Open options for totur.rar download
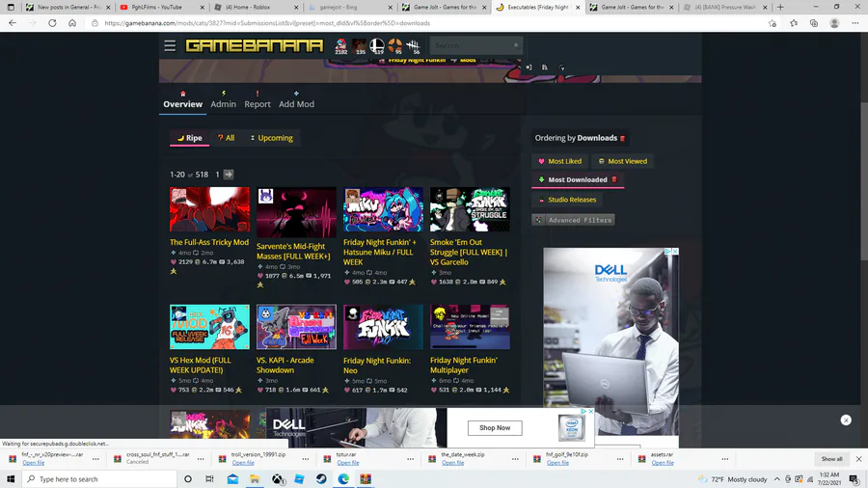Viewport: 868px width, 488px height. click(x=410, y=459)
